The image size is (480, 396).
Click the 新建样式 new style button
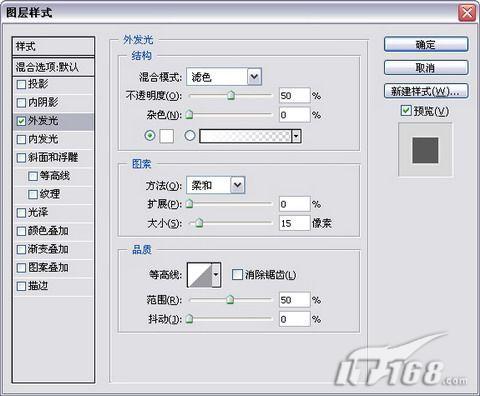tap(426, 91)
